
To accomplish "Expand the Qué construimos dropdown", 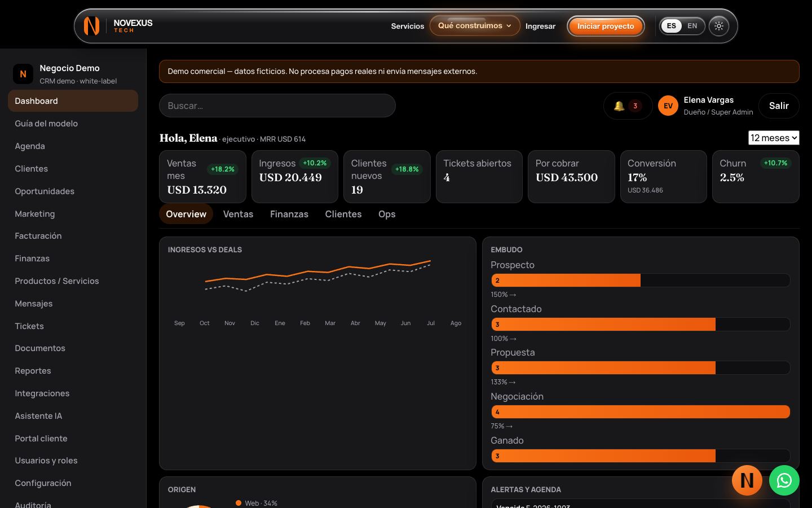I will (x=475, y=25).
